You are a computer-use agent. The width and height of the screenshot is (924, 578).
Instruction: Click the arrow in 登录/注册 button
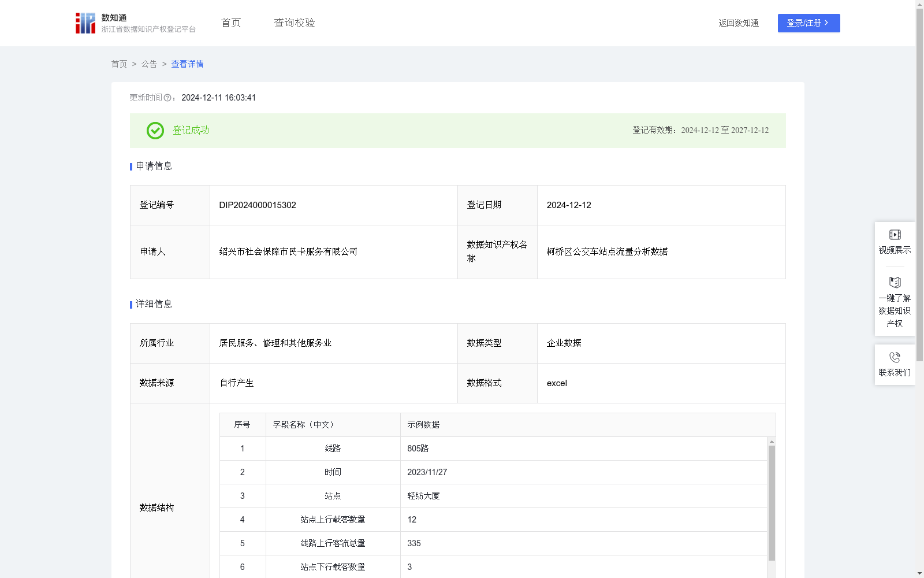(x=826, y=23)
